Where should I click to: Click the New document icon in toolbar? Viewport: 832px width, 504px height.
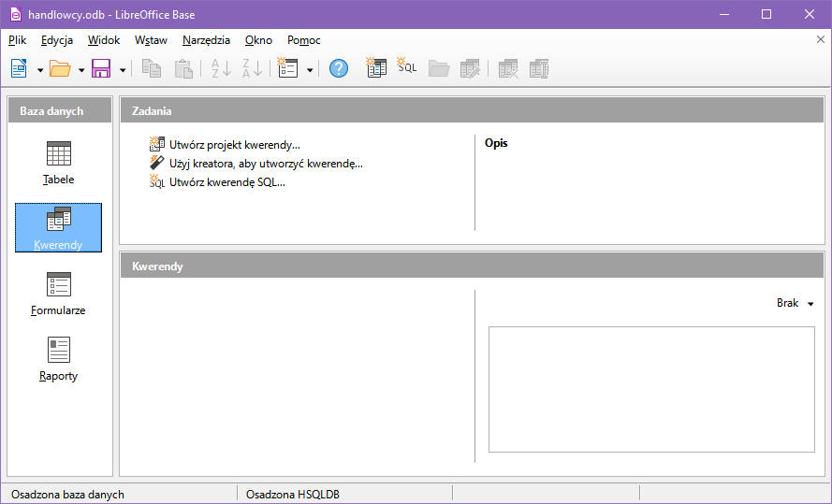[x=19, y=68]
